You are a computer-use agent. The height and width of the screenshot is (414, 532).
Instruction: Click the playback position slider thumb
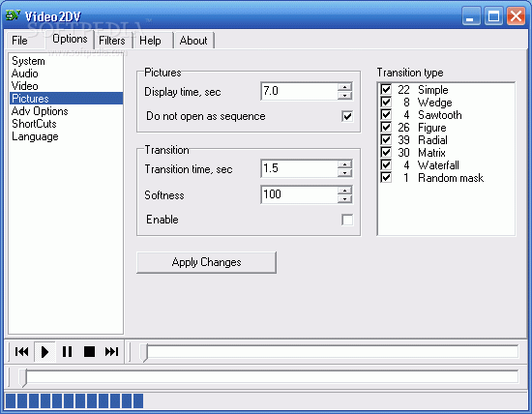[144, 352]
